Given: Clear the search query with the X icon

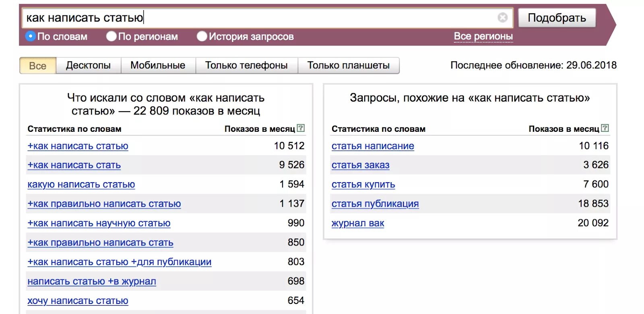Looking at the screenshot, I should point(502,17).
